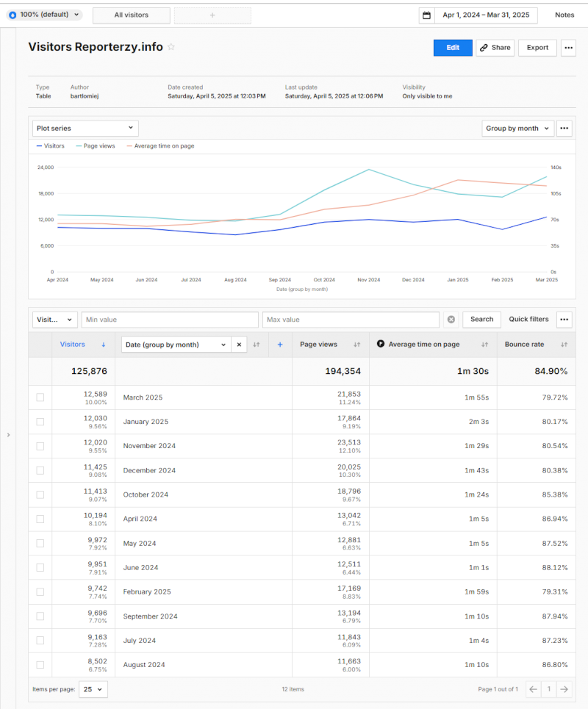The width and height of the screenshot is (588, 709).
Task: Open the table filter three-dot menu
Action: click(564, 320)
